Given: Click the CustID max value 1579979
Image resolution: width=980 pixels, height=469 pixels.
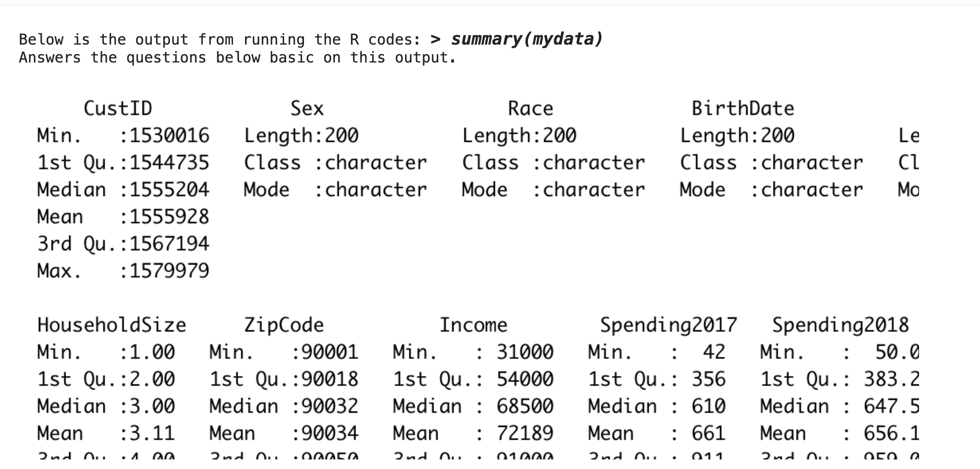Looking at the screenshot, I should 169,271.
